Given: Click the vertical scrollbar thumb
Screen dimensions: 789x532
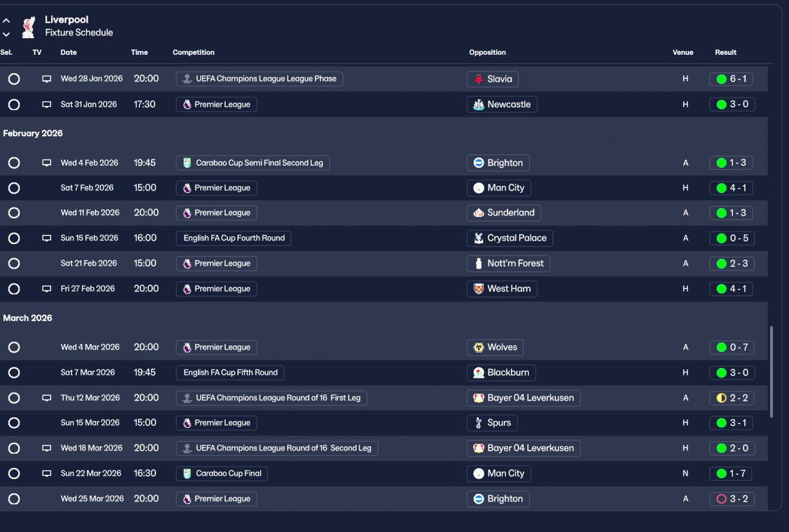Looking at the screenshot, I should pos(771,372).
